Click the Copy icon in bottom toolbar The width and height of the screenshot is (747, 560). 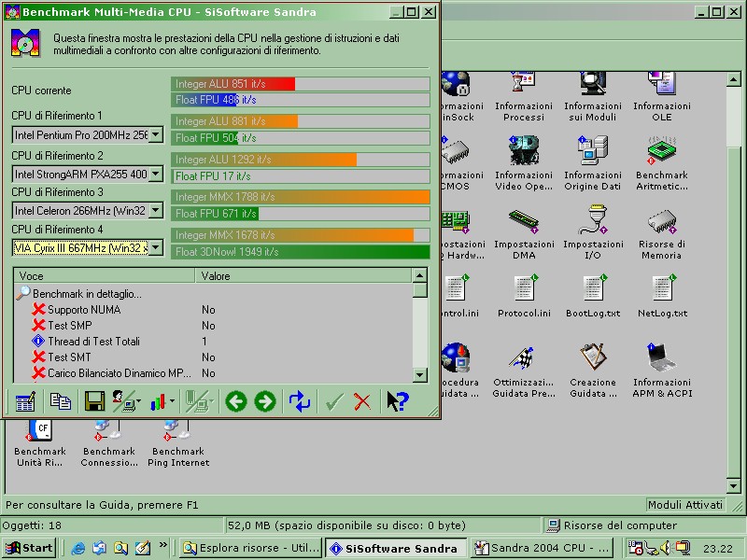click(61, 401)
